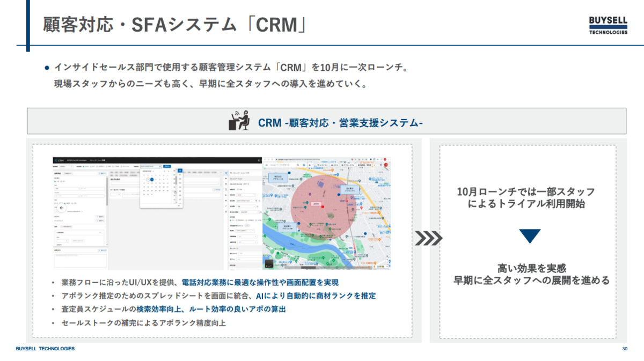Screen dimensions: 644x361
Task: Click the slide title 顧客対応・SFAシステム「CRM」
Action: tap(175, 25)
